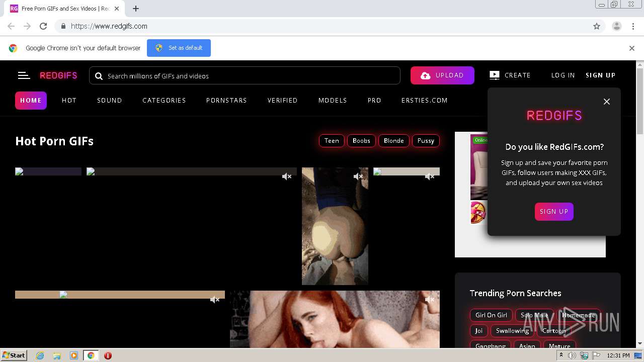Click the red Opera-style taskbar icon
Image resolution: width=644 pixels, height=362 pixels.
(x=108, y=355)
